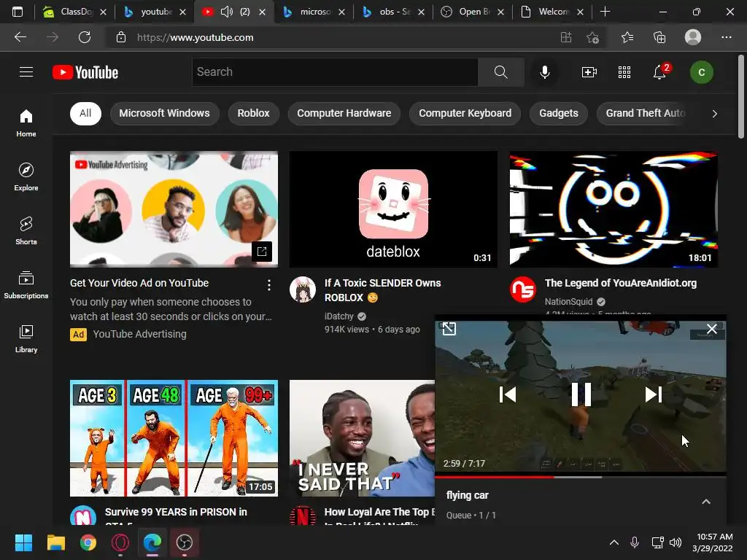Viewport: 747px width, 560px height.
Task: Switch to the microsoft Bing tab
Action: pyautogui.click(x=314, y=12)
